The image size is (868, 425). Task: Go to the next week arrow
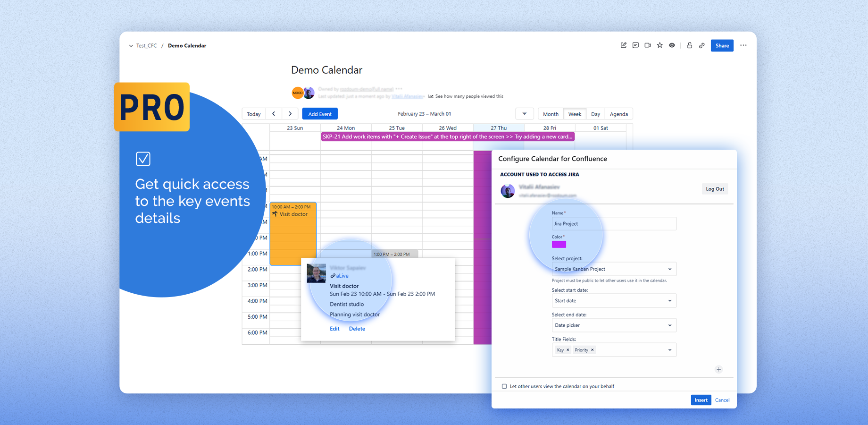click(x=290, y=114)
